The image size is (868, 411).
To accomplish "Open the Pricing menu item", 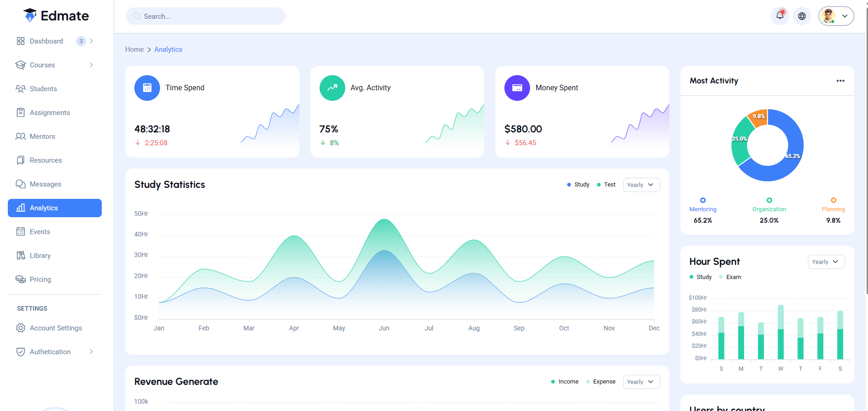I will click(55, 279).
